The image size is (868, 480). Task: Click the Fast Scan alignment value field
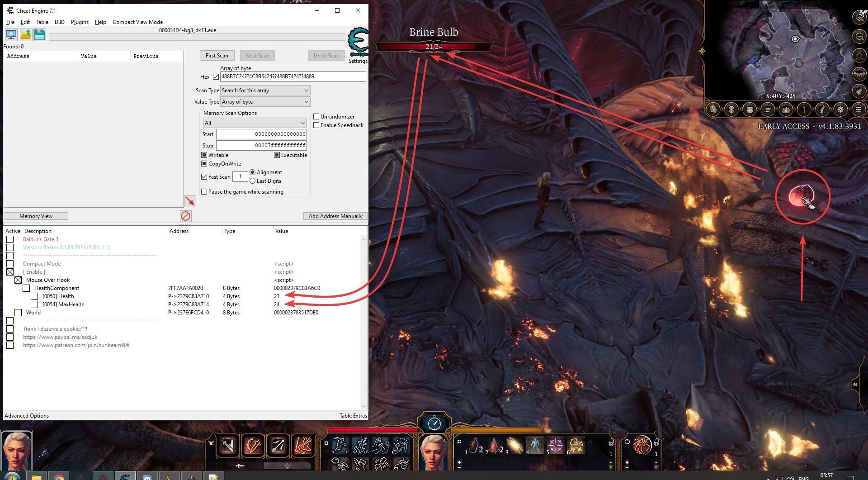click(240, 177)
